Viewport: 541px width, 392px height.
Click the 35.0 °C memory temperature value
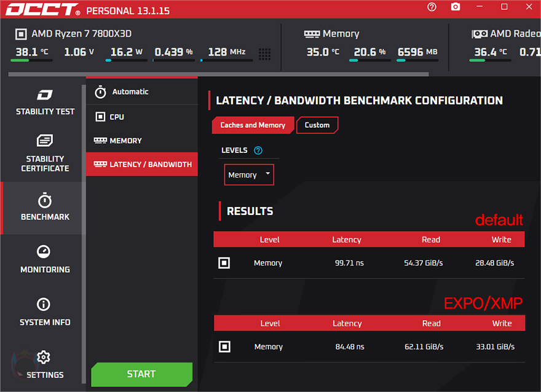click(x=323, y=52)
